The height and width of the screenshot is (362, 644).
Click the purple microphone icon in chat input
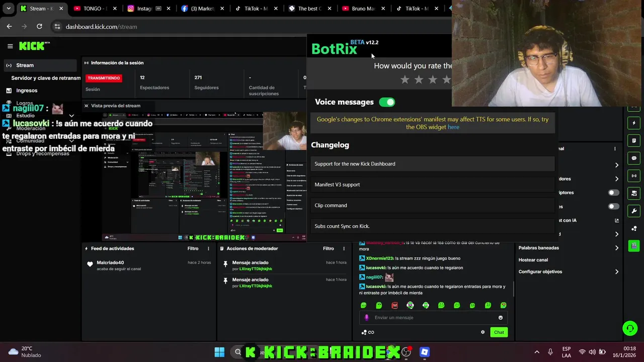click(366, 318)
